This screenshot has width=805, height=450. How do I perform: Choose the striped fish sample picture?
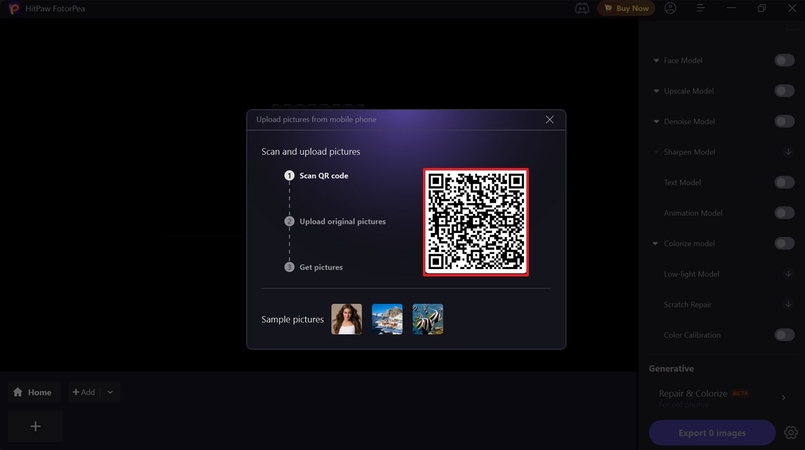pos(428,319)
